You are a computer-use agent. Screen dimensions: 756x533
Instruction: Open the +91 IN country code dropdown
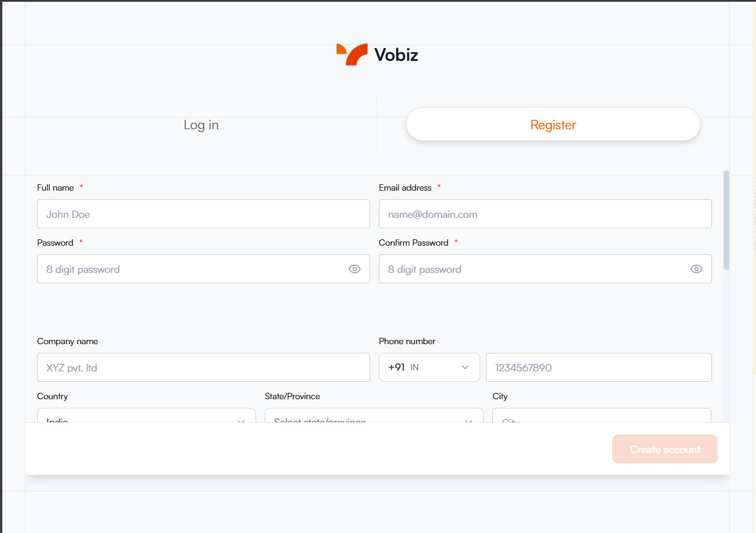[429, 367]
